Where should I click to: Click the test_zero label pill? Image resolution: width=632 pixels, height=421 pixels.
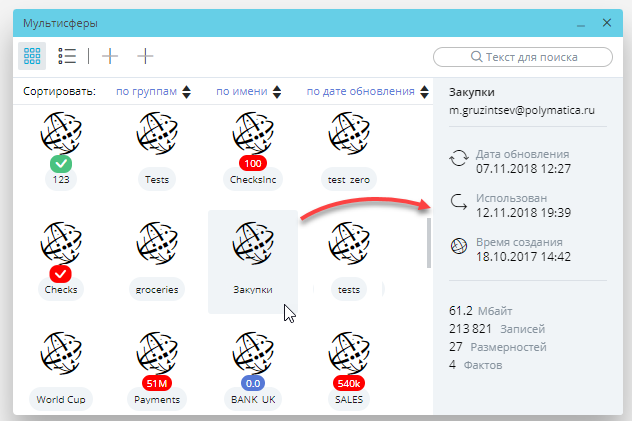pos(349,179)
